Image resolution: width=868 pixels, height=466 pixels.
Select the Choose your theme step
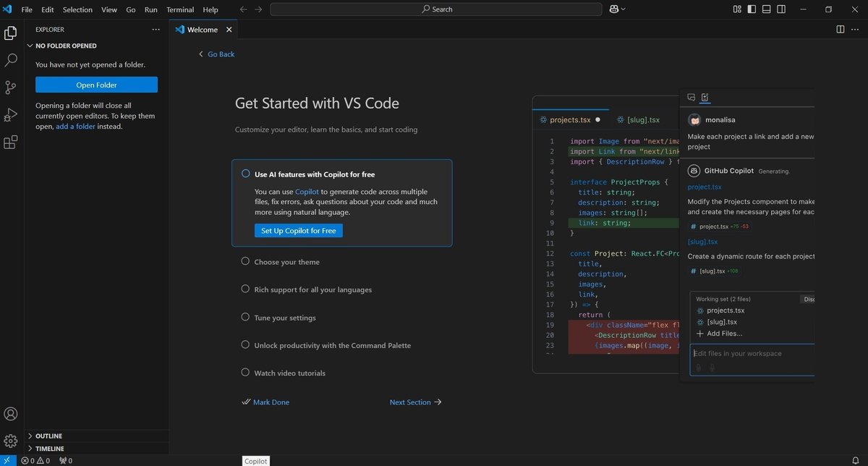click(286, 262)
